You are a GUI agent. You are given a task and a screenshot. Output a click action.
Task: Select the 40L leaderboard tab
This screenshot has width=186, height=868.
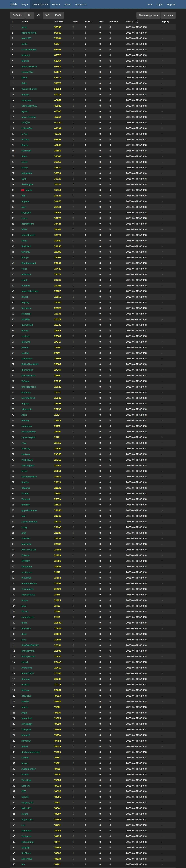tap(39, 15)
